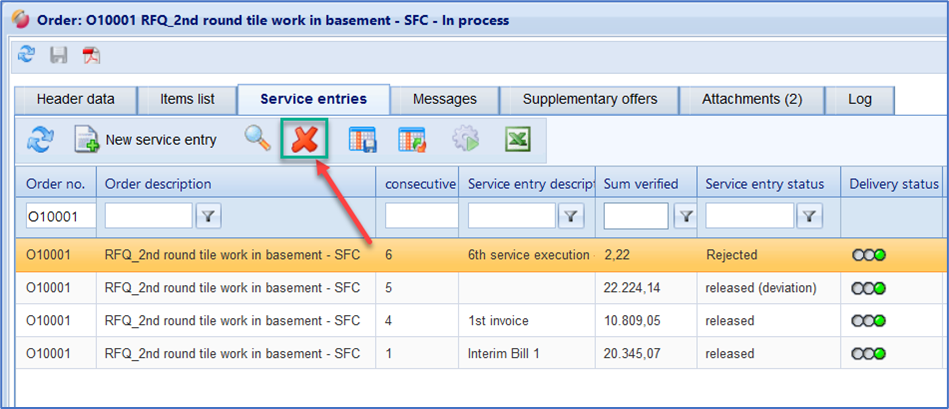Open the Service entry description filter dropdown
The width and height of the screenshot is (949, 409).
click(570, 215)
